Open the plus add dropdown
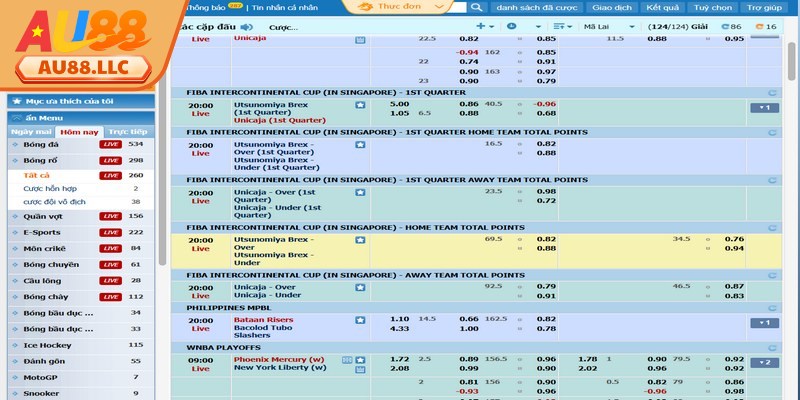Screen dimensions: 800x400 (x=485, y=27)
